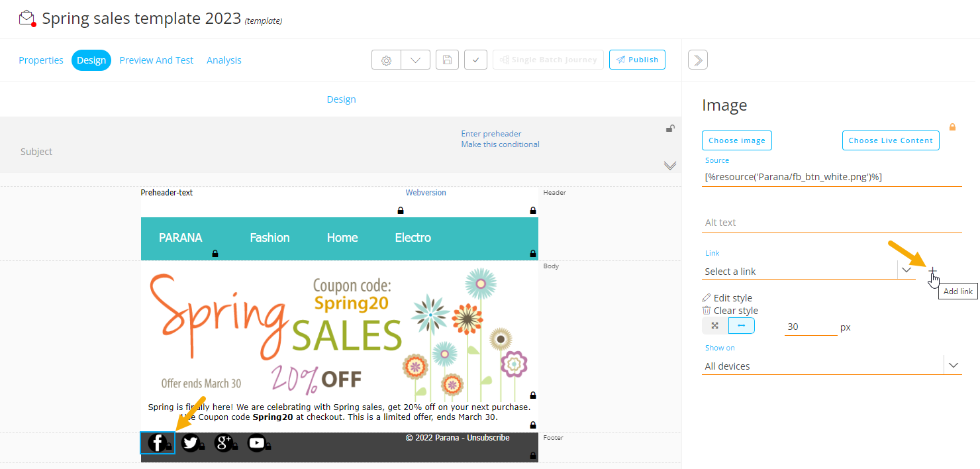This screenshot has width=980, height=469.
Task: Click Make this conditional link
Action: coord(501,144)
